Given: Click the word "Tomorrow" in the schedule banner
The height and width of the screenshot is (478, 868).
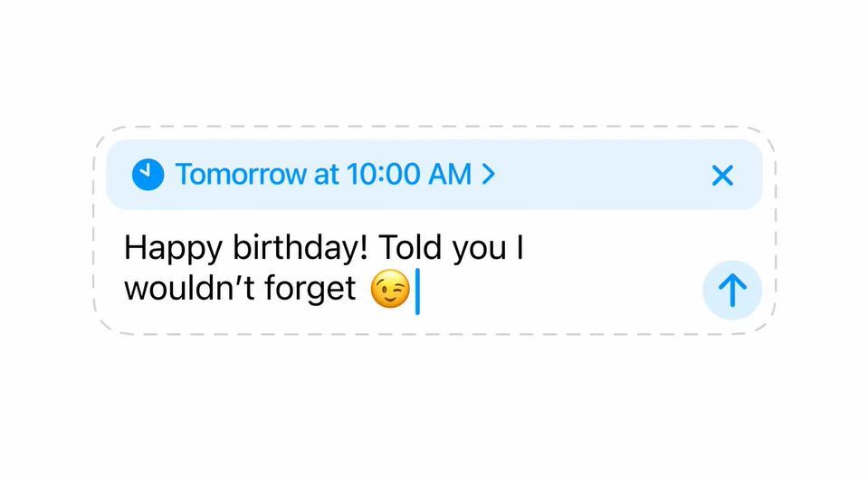Looking at the screenshot, I should (241, 175).
